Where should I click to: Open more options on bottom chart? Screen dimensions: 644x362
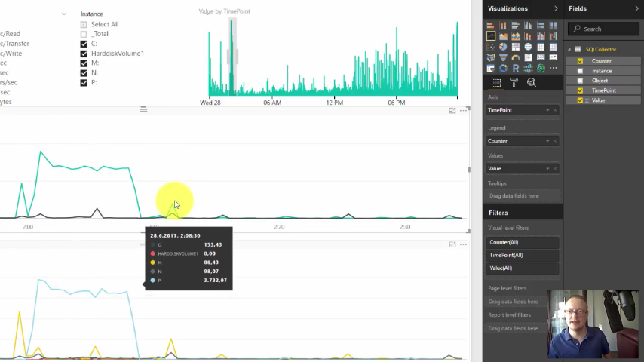point(463,244)
